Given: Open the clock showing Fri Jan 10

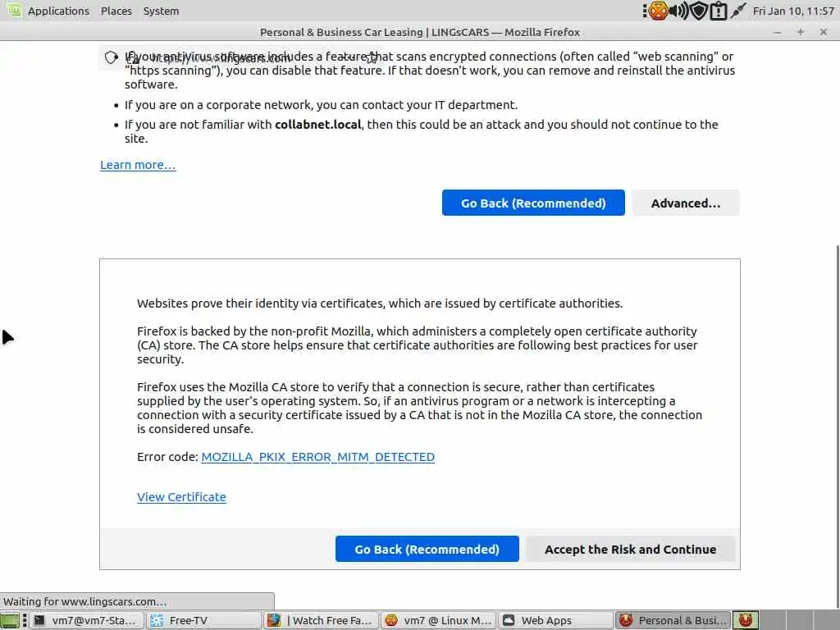Looking at the screenshot, I should [x=793, y=11].
